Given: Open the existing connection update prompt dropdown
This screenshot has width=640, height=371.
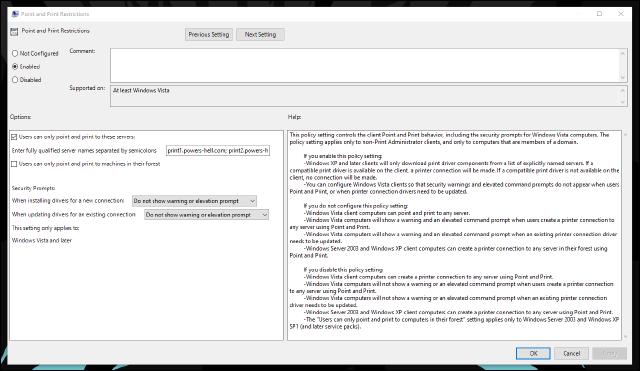Looking at the screenshot, I should [x=207, y=215].
